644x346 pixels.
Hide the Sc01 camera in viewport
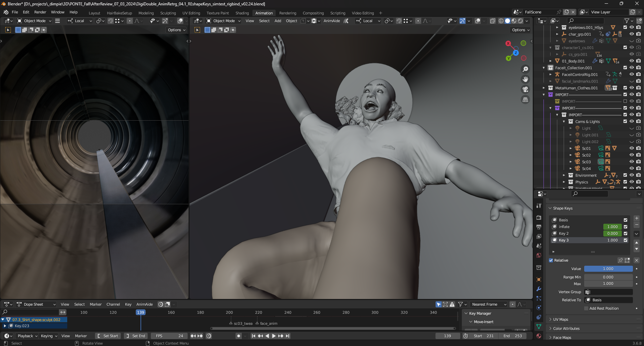(x=632, y=148)
